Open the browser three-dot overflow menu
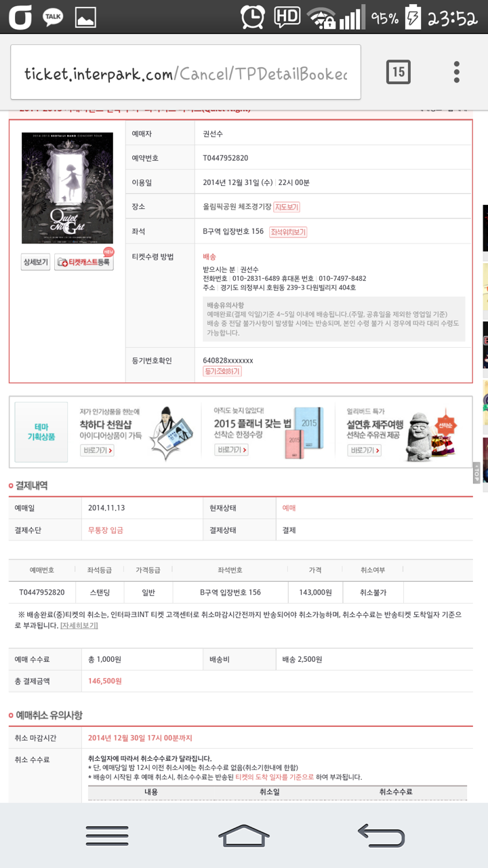 (457, 72)
